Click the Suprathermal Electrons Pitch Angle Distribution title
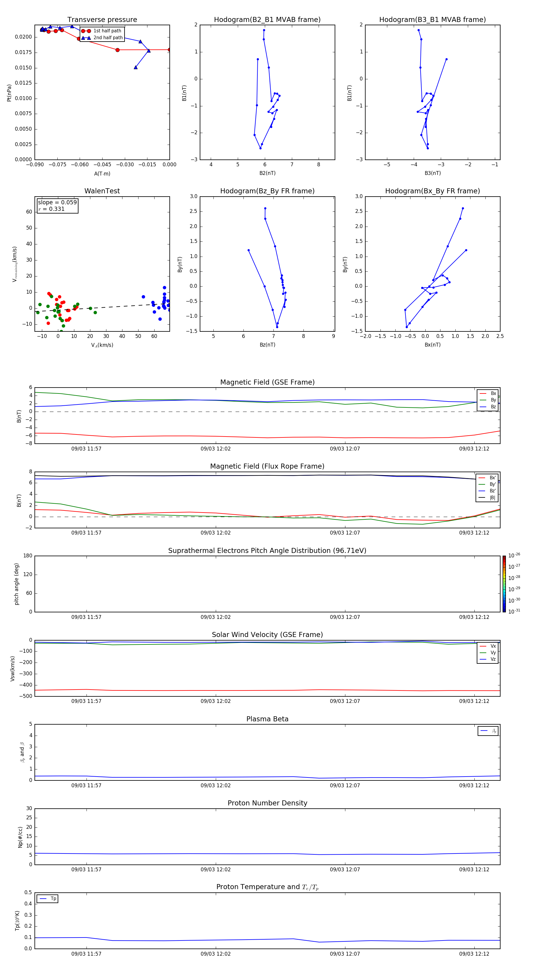Viewport: 535px width, 980px height. [267, 551]
